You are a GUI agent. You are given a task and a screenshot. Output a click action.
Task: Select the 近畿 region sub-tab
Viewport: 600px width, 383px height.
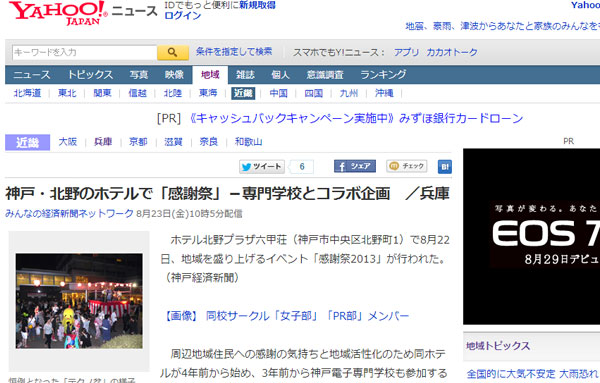pyautogui.click(x=243, y=93)
